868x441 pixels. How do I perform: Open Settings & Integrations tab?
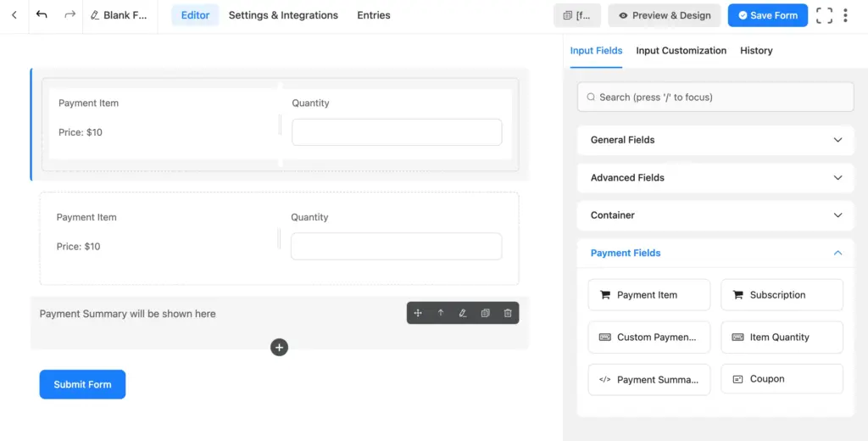pyautogui.click(x=283, y=15)
